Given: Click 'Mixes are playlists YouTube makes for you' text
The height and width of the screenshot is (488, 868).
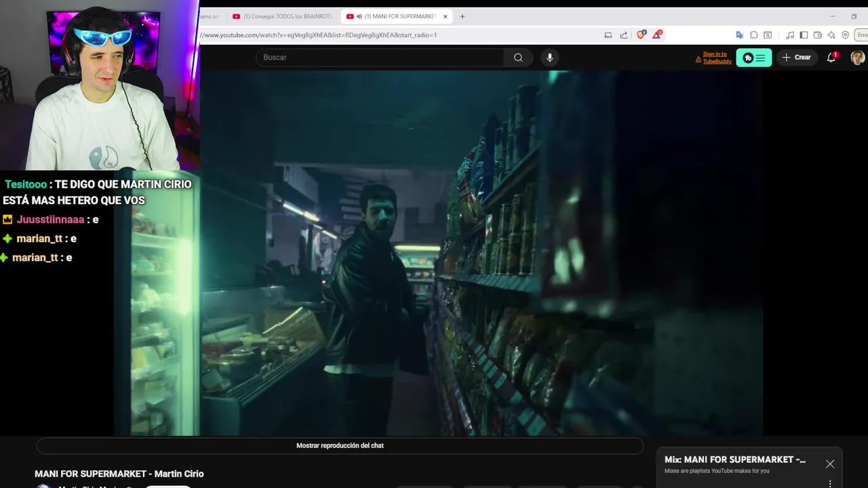Looking at the screenshot, I should tap(717, 471).
